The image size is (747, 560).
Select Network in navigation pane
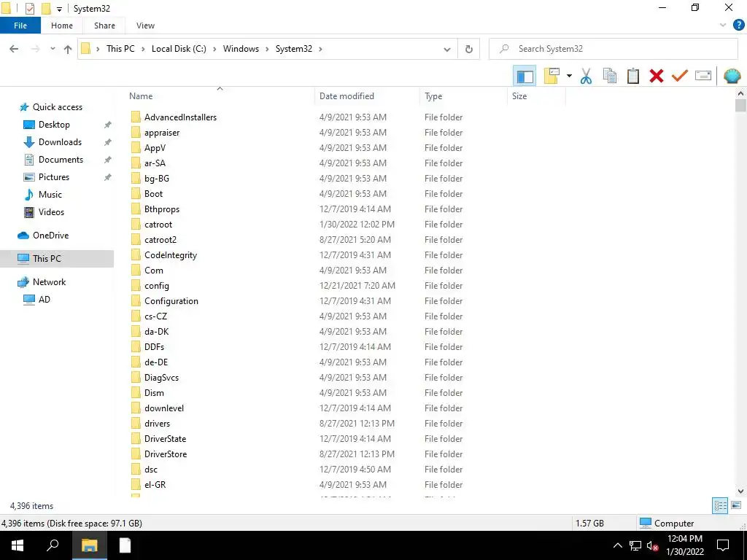click(x=49, y=282)
